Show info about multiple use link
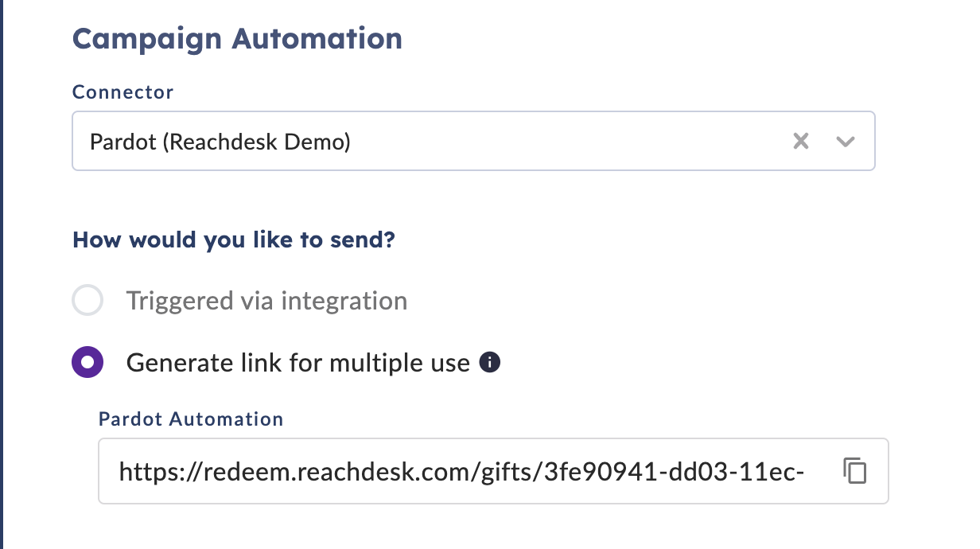The height and width of the screenshot is (549, 980). click(x=491, y=364)
